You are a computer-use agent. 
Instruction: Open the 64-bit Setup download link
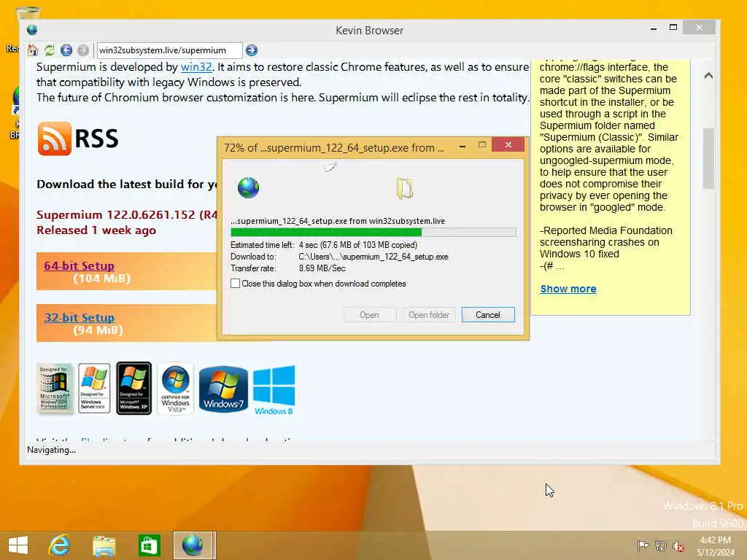pyautogui.click(x=79, y=265)
